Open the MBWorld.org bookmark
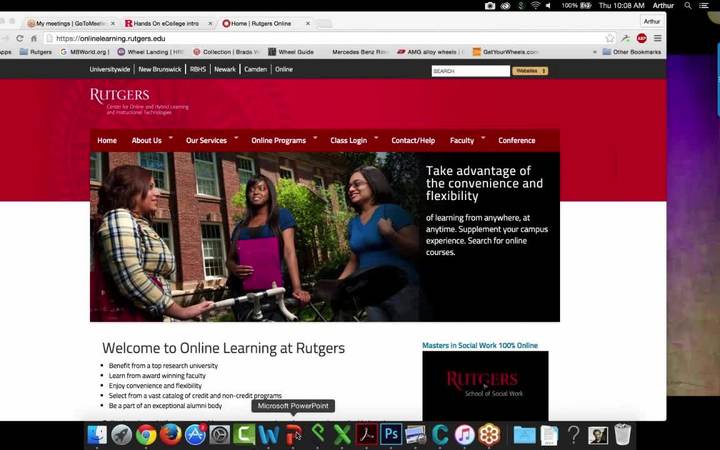720x450 pixels. point(85,52)
